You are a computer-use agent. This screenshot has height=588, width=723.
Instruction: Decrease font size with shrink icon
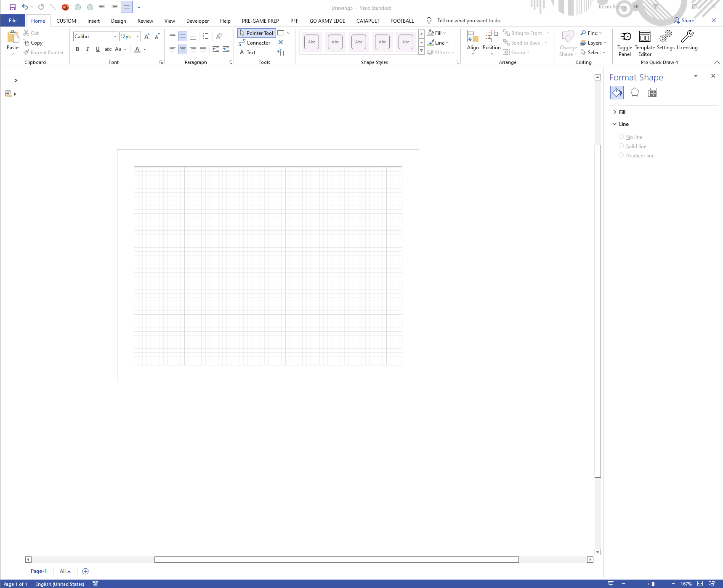pyautogui.click(x=157, y=37)
